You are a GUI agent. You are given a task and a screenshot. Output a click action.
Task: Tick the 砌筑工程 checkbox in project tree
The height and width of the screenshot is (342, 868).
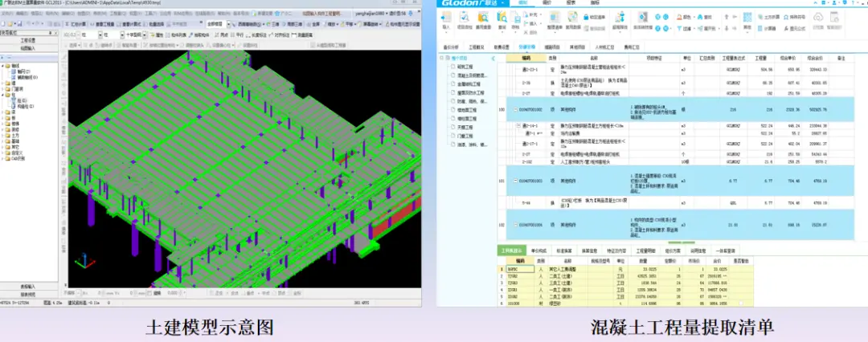tap(452, 67)
